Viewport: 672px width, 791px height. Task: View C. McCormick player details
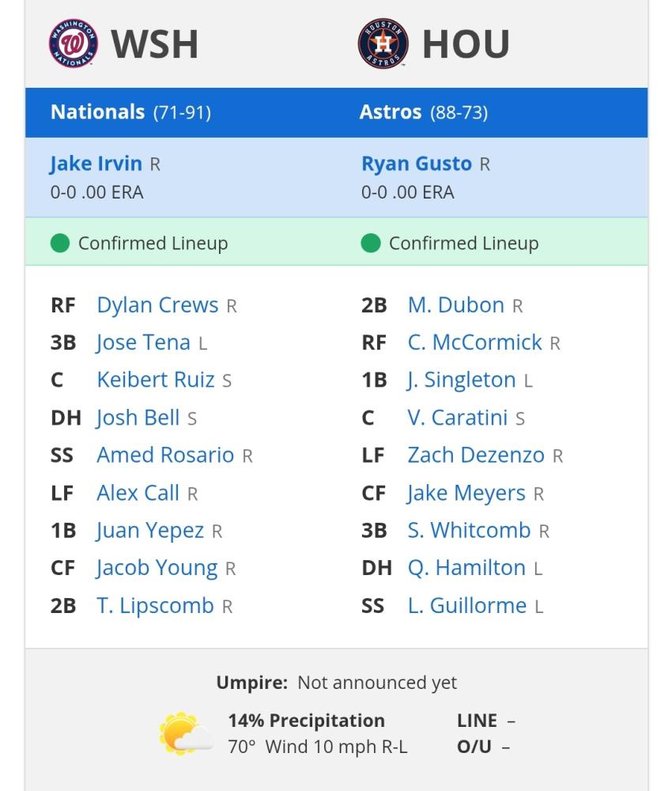[474, 343]
